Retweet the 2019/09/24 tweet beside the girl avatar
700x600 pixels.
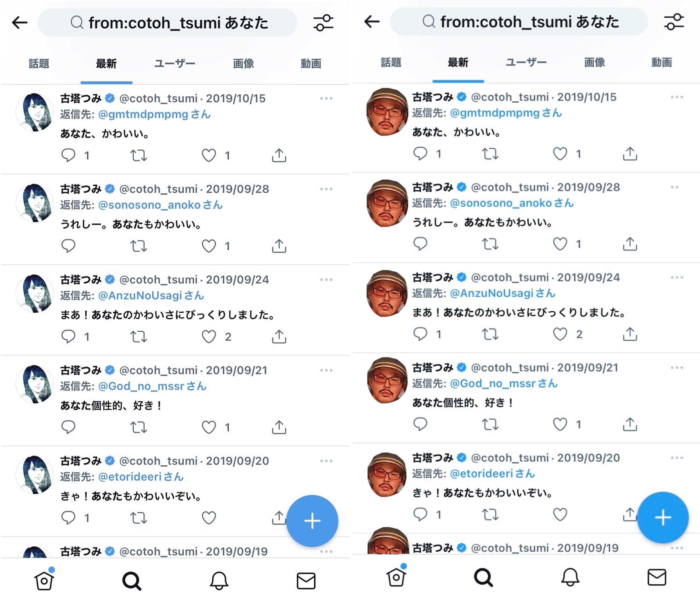pos(138,337)
